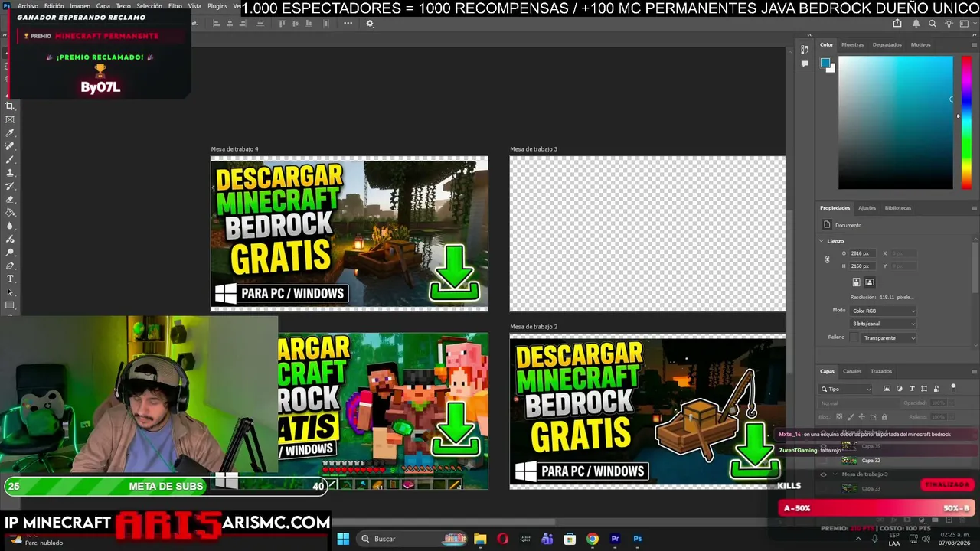Switch to the Degradados tab

point(887,44)
